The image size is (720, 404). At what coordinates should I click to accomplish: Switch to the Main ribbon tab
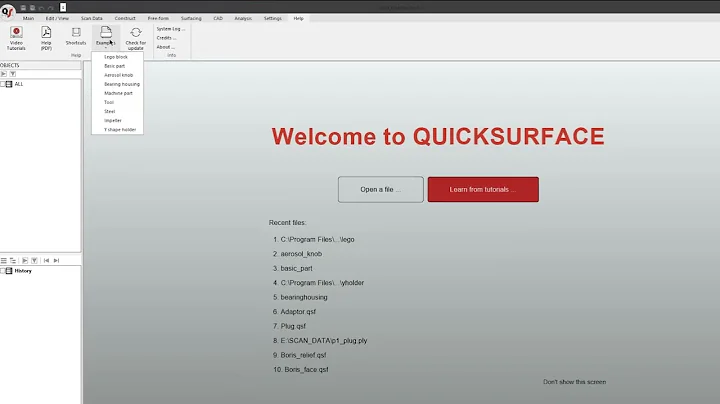pyautogui.click(x=28, y=18)
